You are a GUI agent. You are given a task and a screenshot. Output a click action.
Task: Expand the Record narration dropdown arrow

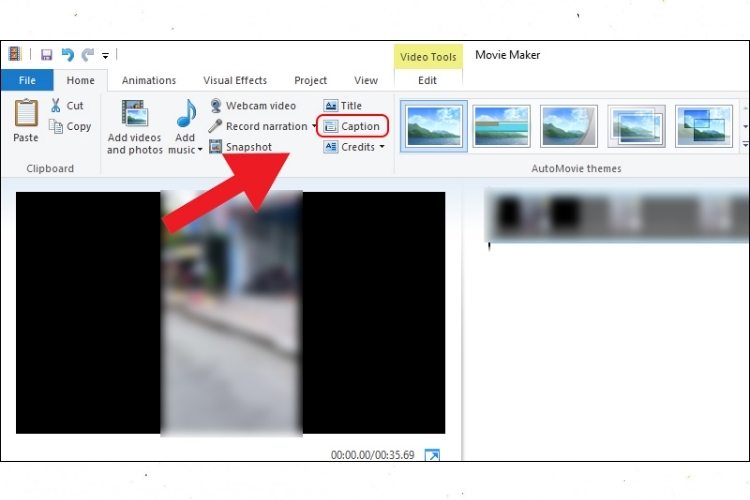point(314,126)
